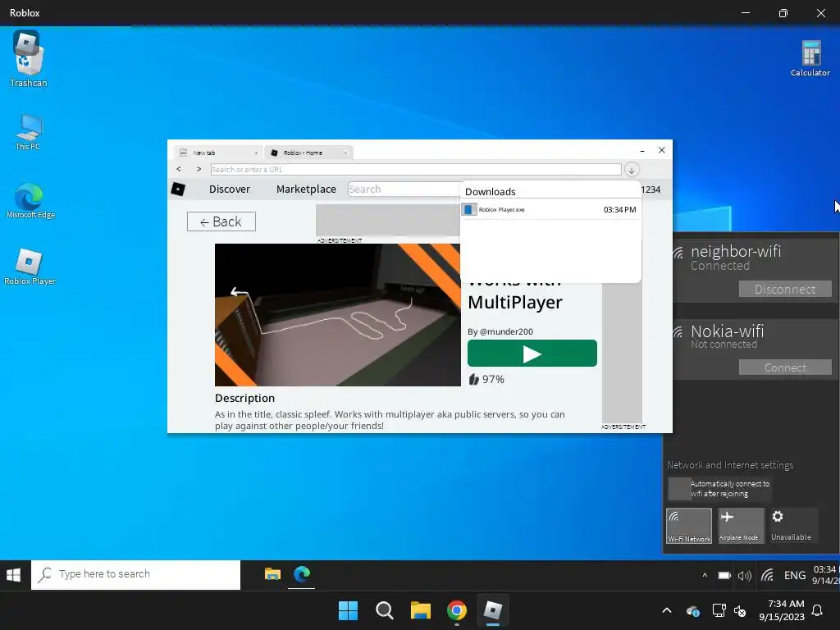
Task: Open the Marketplace menu item
Action: pos(306,189)
